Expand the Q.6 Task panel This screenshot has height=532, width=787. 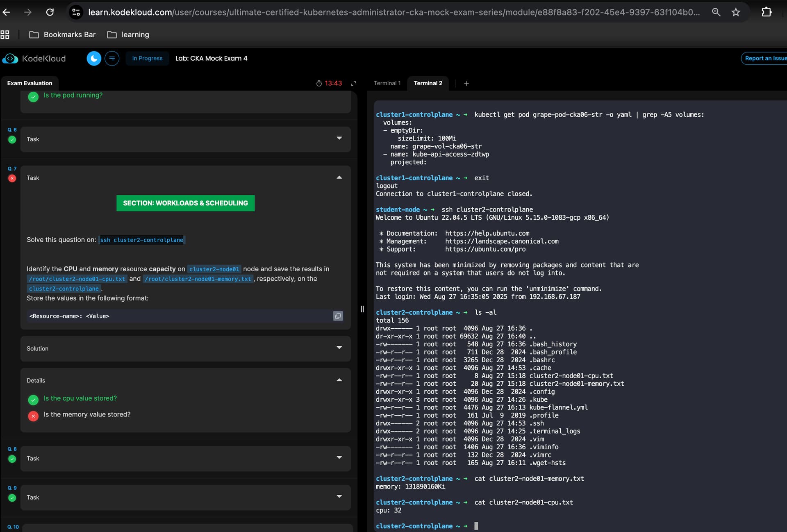tap(186, 139)
